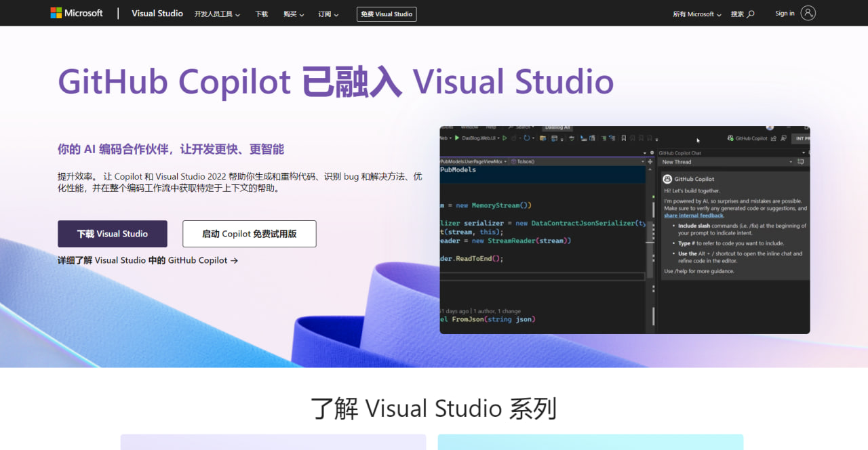Click 启动 Copilot 免费试用版 button
Viewport: 868px width, 450px height.
[250, 234]
